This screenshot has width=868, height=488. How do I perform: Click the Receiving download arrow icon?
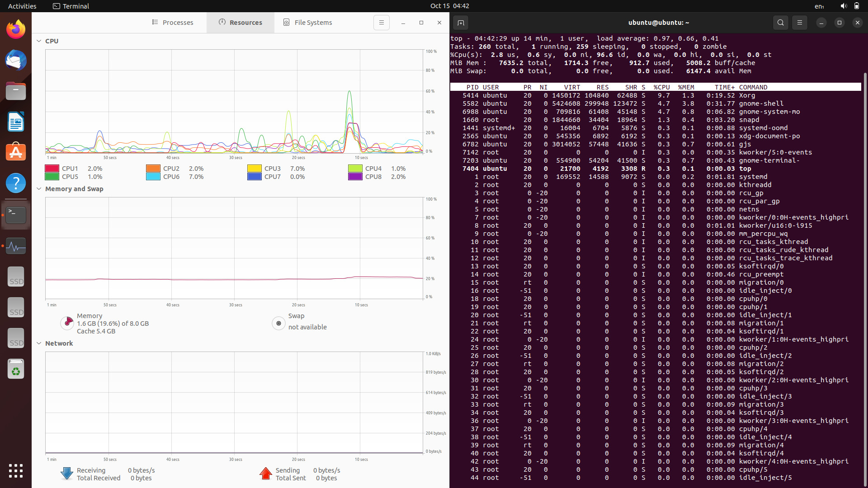pos(67,474)
